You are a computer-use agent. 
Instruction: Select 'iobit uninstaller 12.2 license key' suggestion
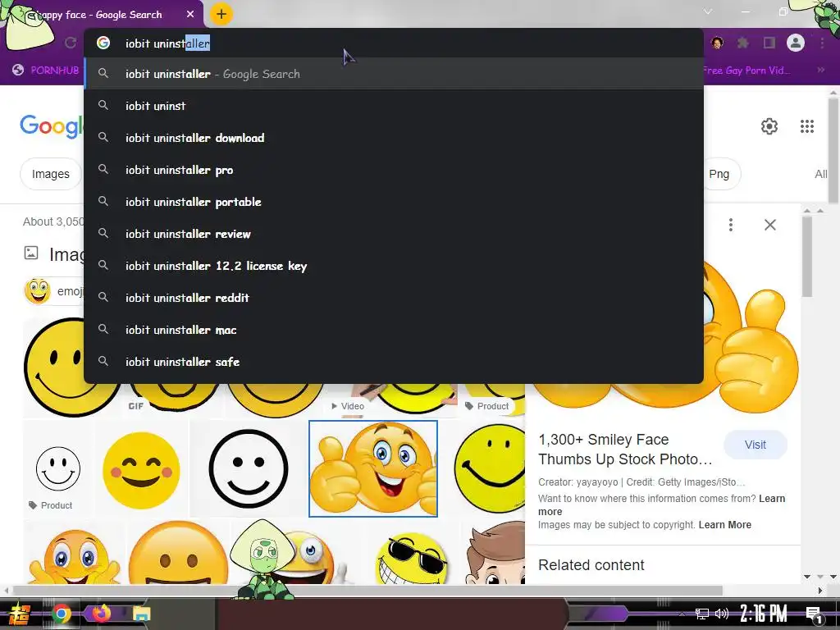(x=394, y=266)
